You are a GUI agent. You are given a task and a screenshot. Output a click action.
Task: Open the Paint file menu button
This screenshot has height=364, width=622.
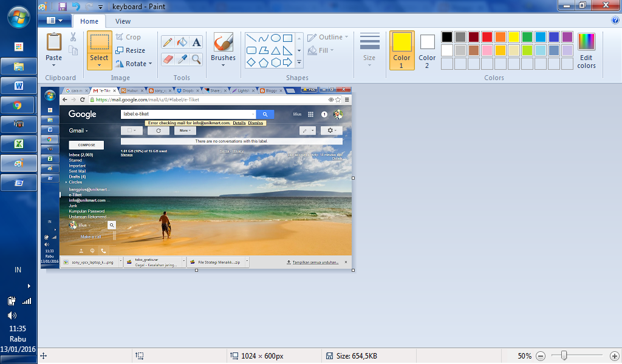point(55,21)
